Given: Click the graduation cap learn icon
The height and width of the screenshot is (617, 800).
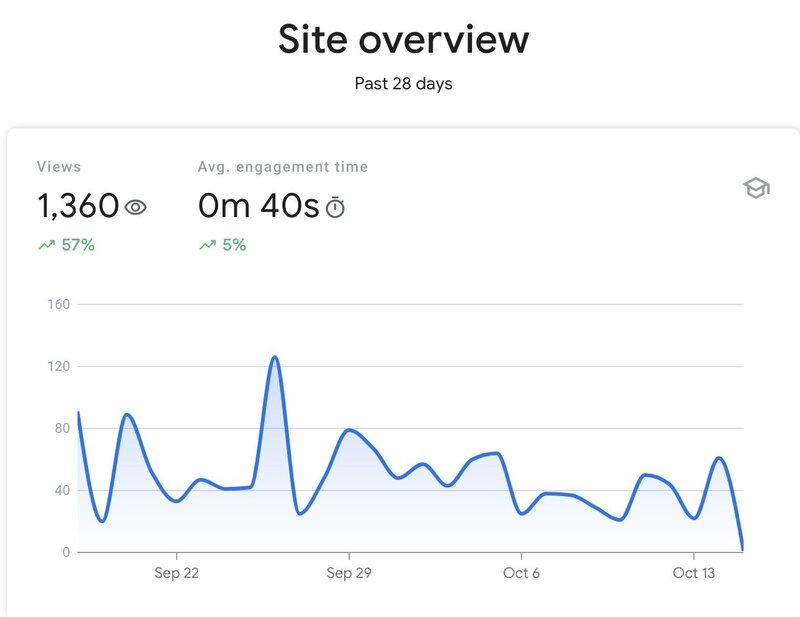Looking at the screenshot, I should [756, 188].
